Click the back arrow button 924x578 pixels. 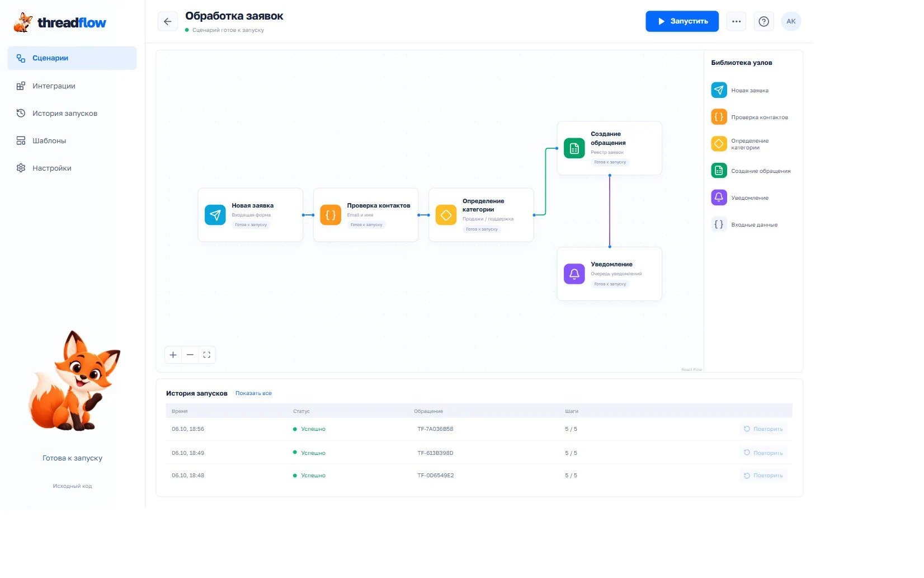click(167, 21)
